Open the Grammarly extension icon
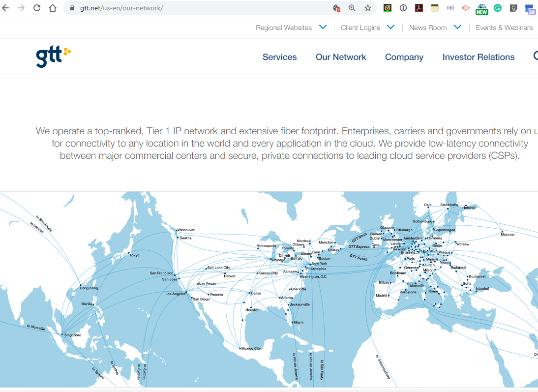 click(x=498, y=8)
